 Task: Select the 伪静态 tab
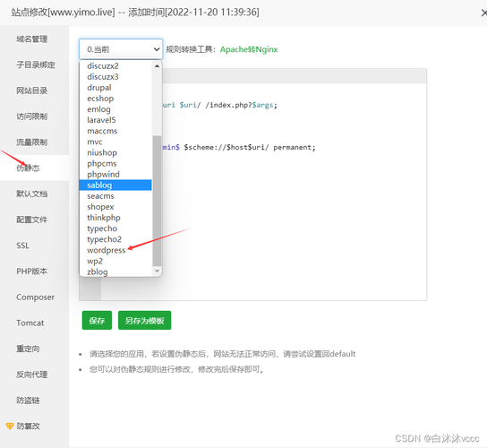pyautogui.click(x=28, y=168)
